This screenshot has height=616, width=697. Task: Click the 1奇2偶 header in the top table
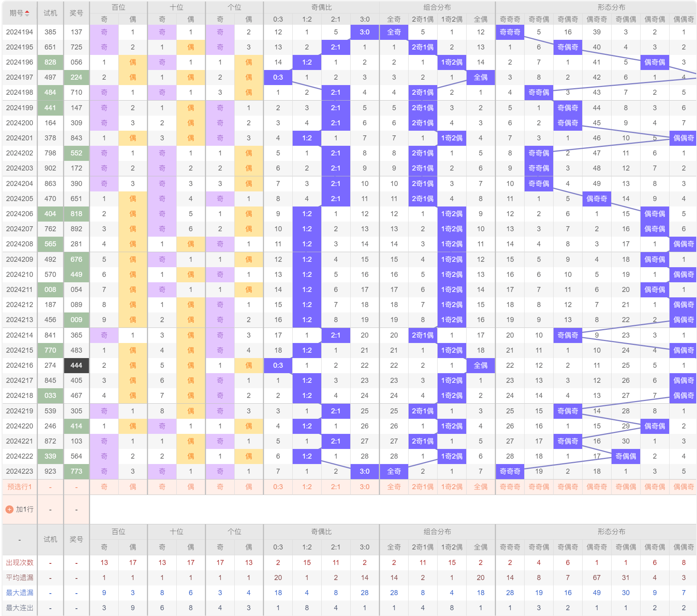pos(452,19)
